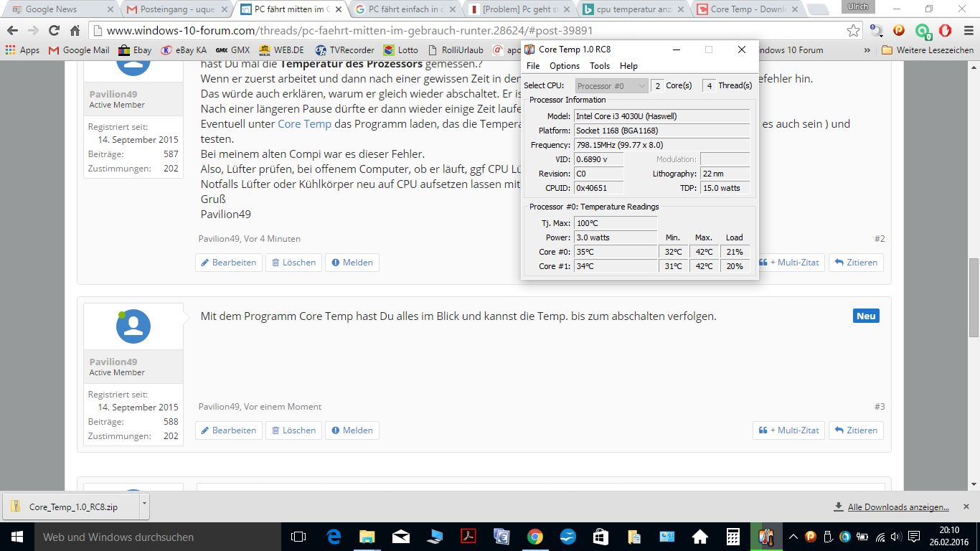Switch to the Core Temp download tab
This screenshot has height=551, width=980.
tap(746, 9)
